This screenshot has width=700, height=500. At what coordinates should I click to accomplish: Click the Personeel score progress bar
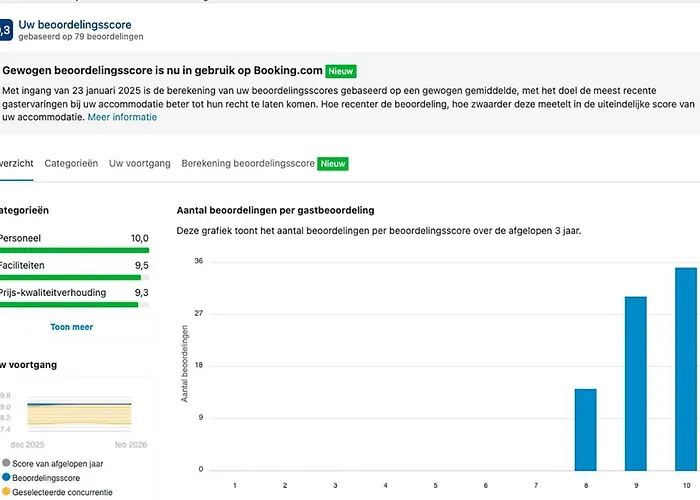click(x=74, y=251)
